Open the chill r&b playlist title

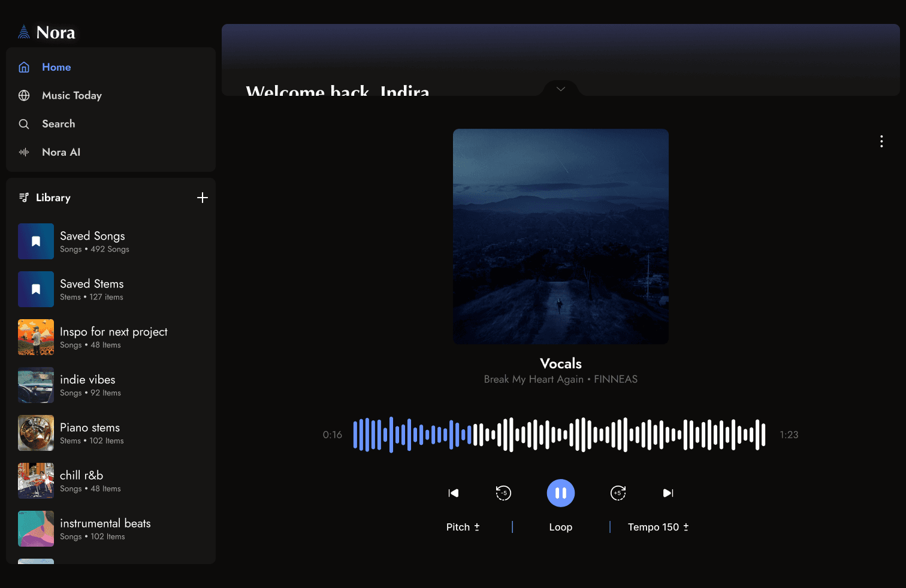click(x=81, y=475)
